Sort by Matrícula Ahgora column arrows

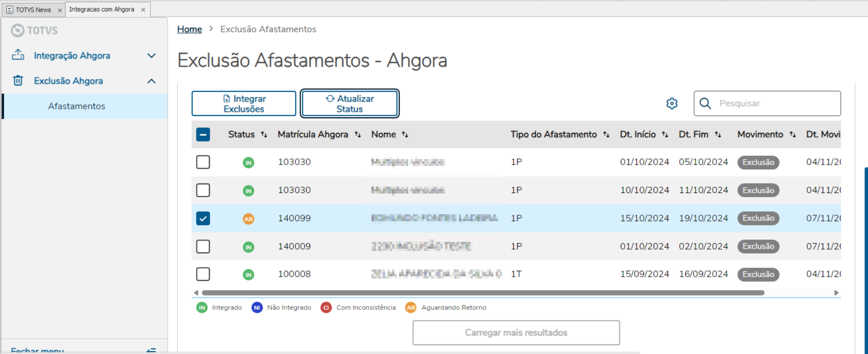358,134
